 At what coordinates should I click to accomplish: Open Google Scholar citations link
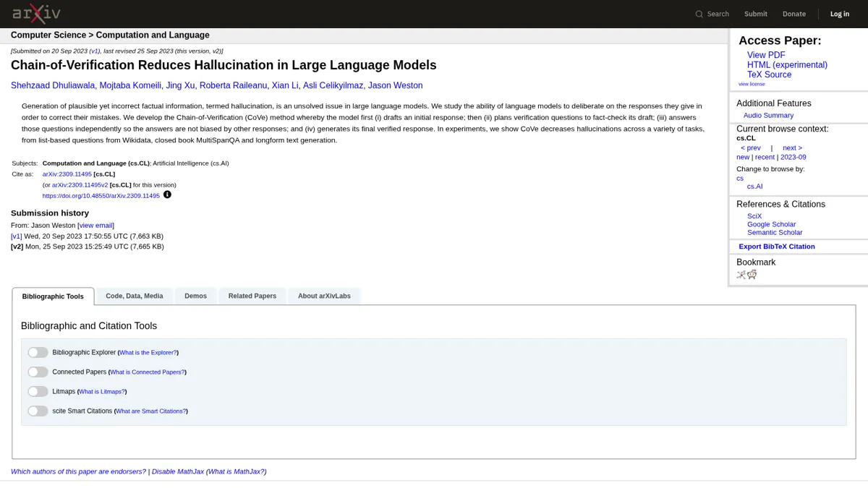click(x=771, y=224)
